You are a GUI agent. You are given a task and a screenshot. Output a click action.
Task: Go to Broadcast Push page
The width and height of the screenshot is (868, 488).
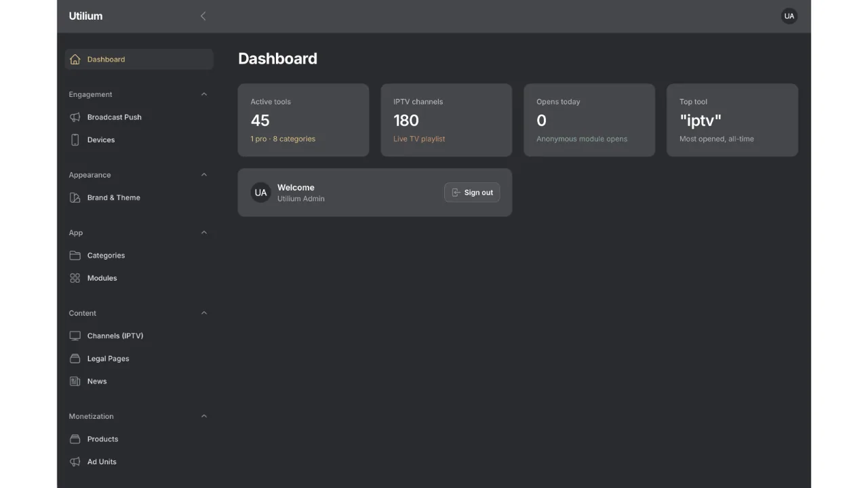tap(139, 117)
